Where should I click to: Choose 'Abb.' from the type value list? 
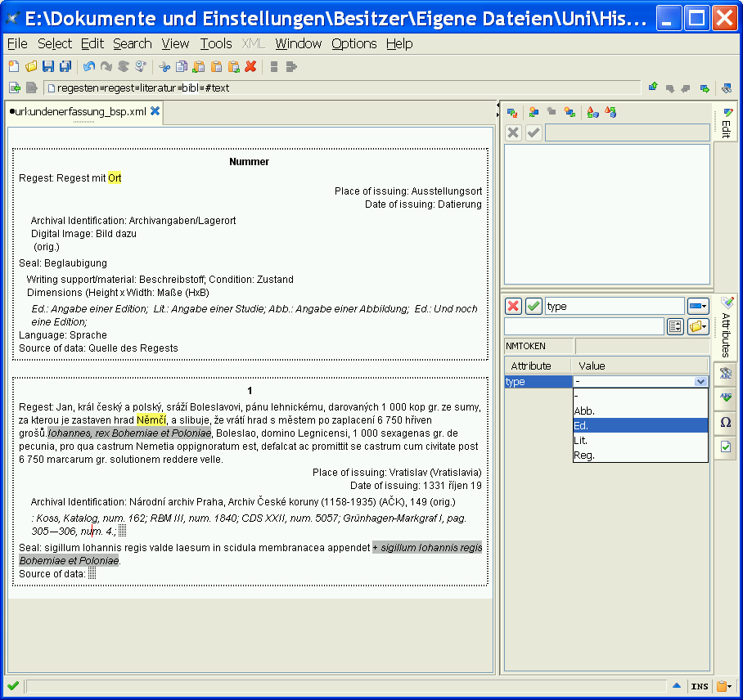640,411
